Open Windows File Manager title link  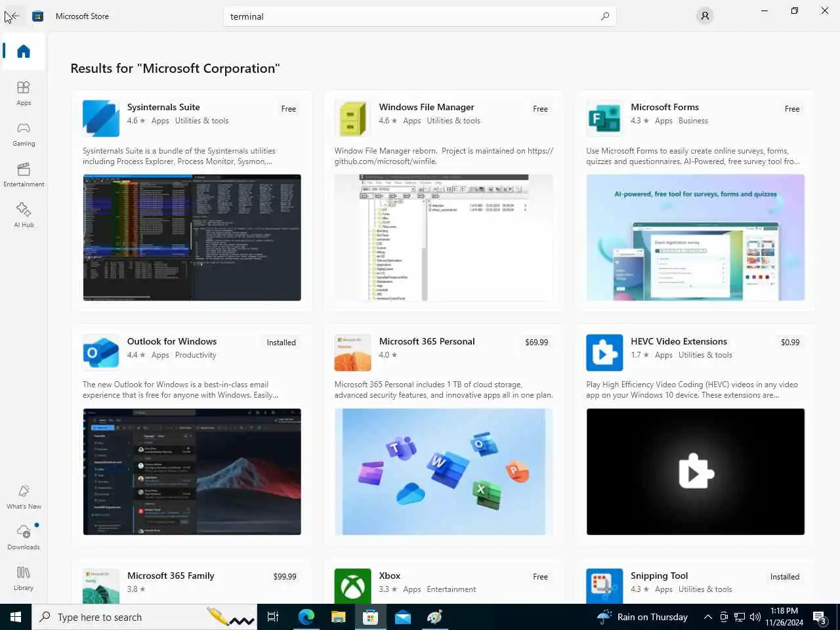[x=427, y=107]
